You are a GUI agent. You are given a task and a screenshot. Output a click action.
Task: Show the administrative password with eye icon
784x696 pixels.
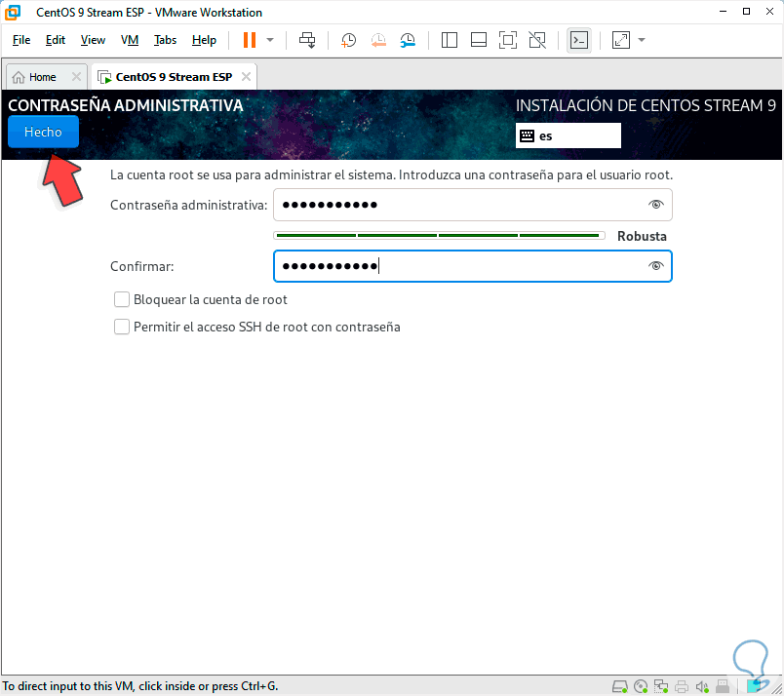pos(655,205)
